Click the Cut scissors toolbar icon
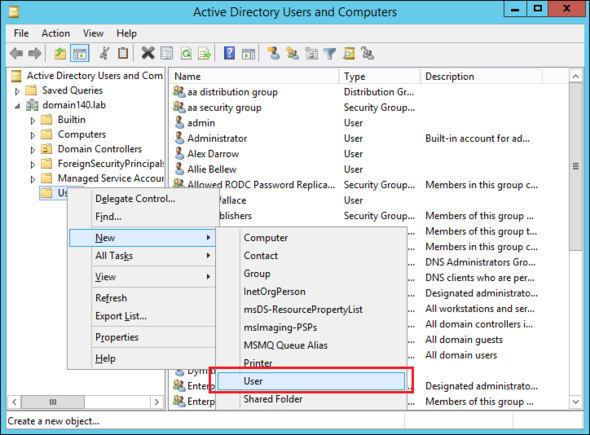The height and width of the screenshot is (435, 590). [105, 53]
